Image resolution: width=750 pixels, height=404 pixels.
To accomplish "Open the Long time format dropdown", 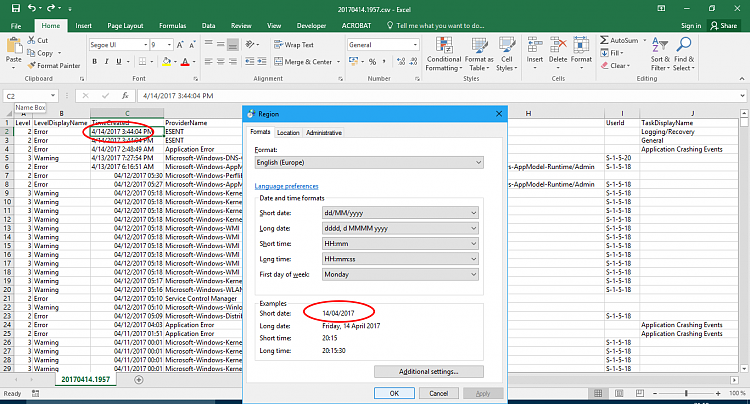I will [400, 259].
